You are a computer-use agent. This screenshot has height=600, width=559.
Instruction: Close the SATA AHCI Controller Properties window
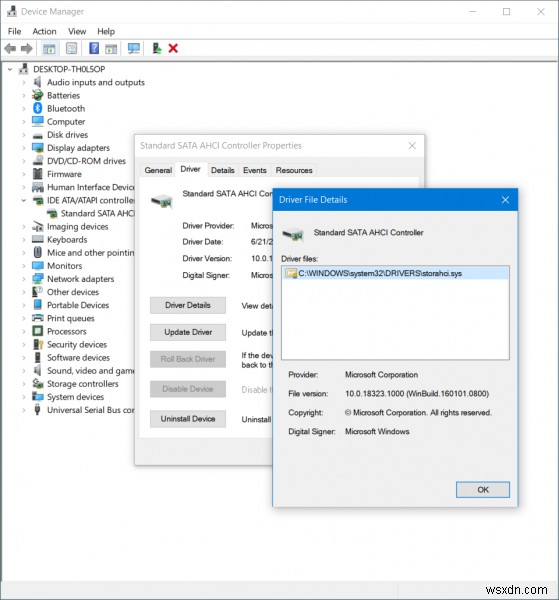412,145
